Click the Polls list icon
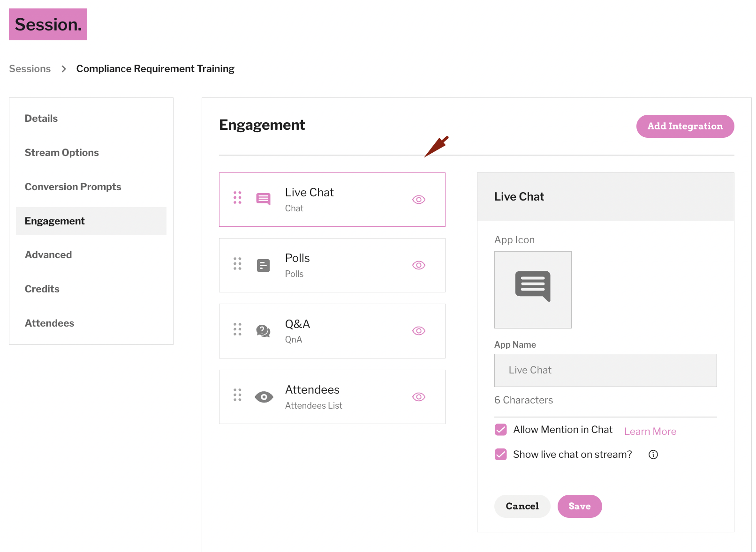756x552 pixels. [264, 265]
